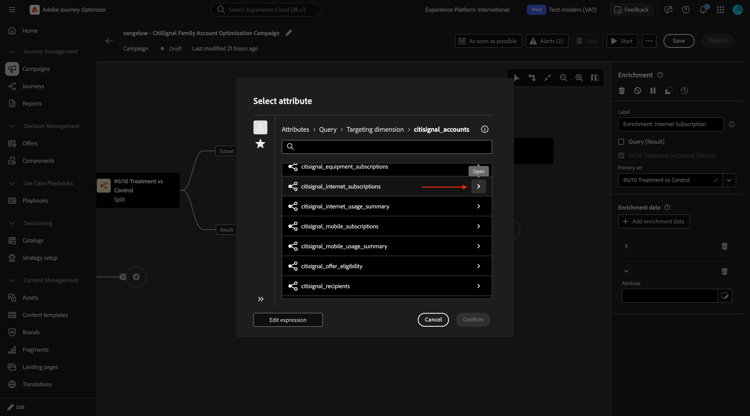Open Offers in the sidebar
This screenshot has width=750, height=416.
30,143
